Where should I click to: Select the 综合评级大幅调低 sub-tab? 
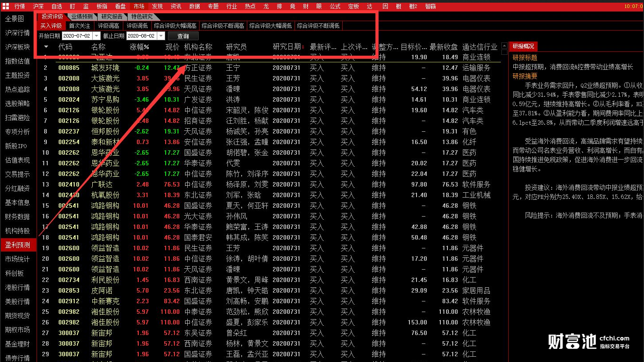pos(271,26)
